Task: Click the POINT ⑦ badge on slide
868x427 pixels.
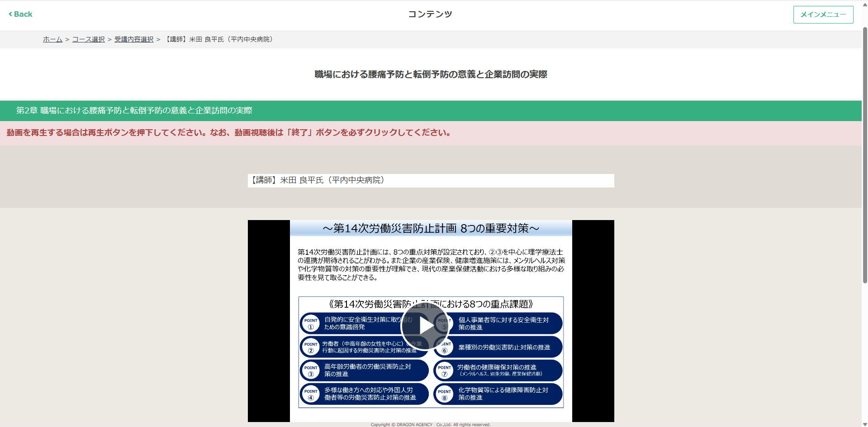Action: click(444, 371)
